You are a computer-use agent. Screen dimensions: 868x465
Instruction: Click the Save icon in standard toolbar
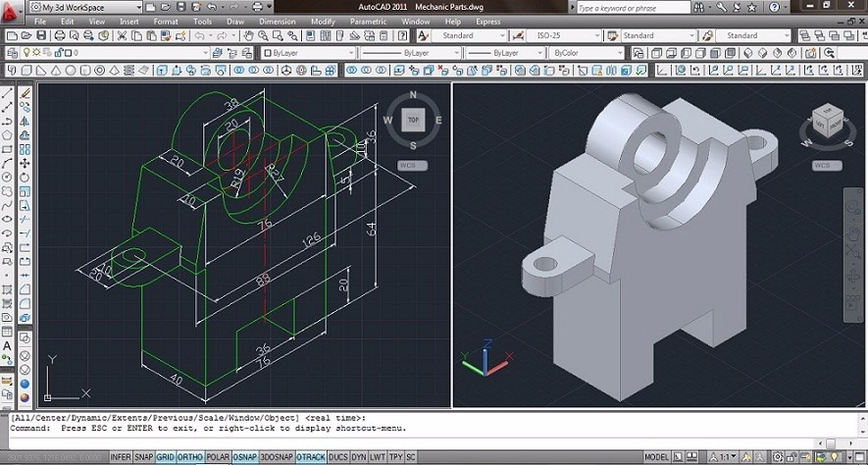pyautogui.click(x=41, y=36)
